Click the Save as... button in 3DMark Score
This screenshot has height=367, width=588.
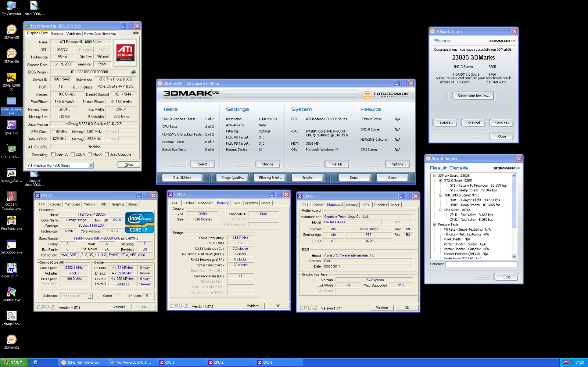click(x=502, y=123)
